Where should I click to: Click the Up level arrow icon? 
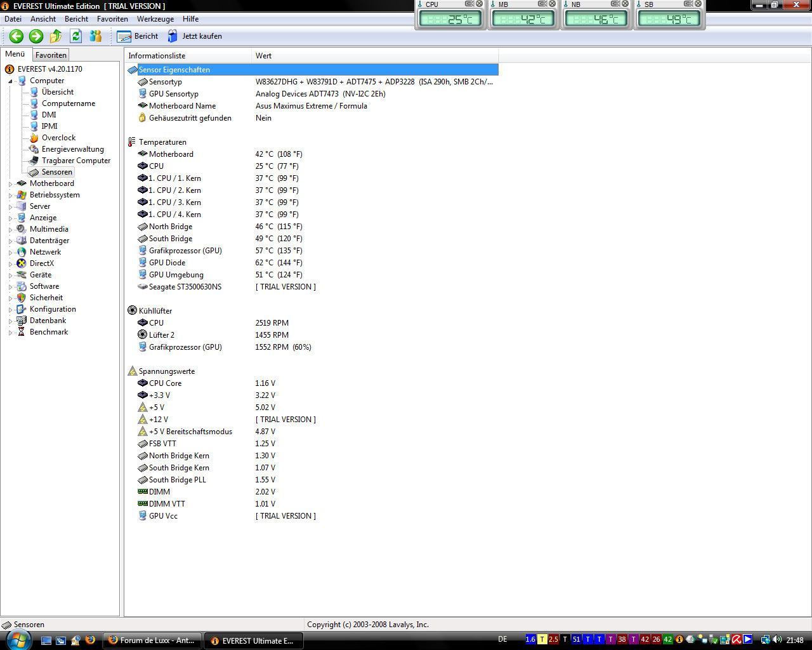point(56,36)
